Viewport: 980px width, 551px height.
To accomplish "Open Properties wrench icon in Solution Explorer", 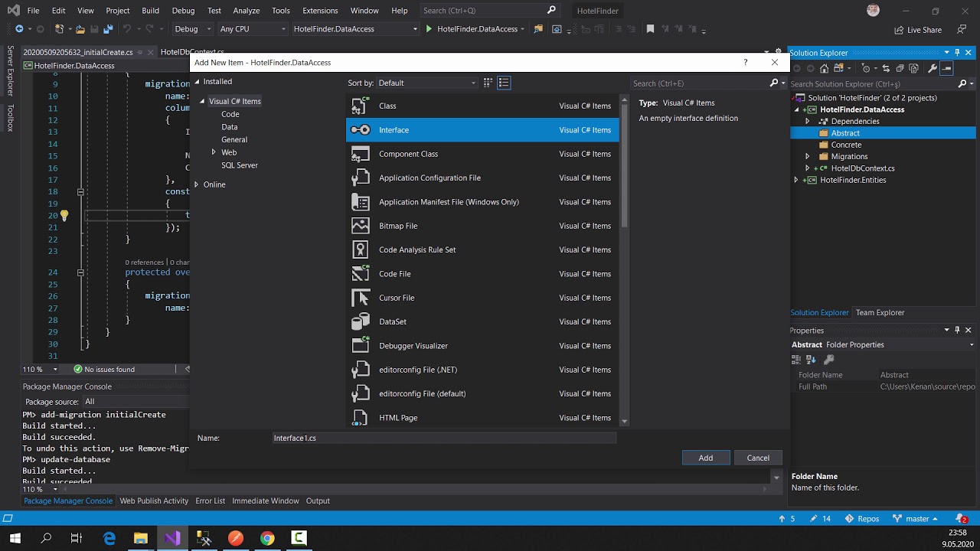I will click(x=932, y=68).
